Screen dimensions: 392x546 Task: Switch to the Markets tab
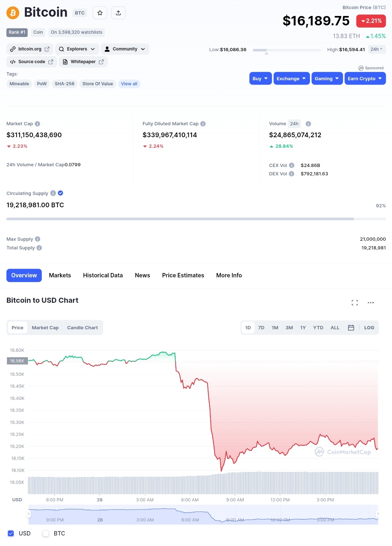60,276
